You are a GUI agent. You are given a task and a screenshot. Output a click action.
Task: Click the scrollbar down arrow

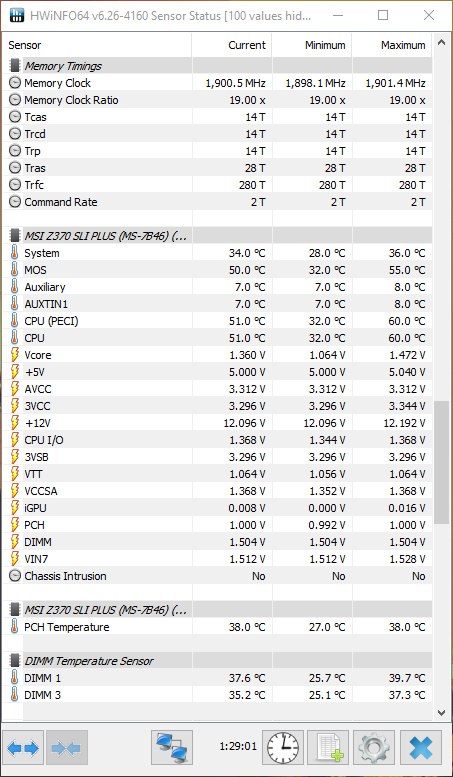[x=442, y=713]
